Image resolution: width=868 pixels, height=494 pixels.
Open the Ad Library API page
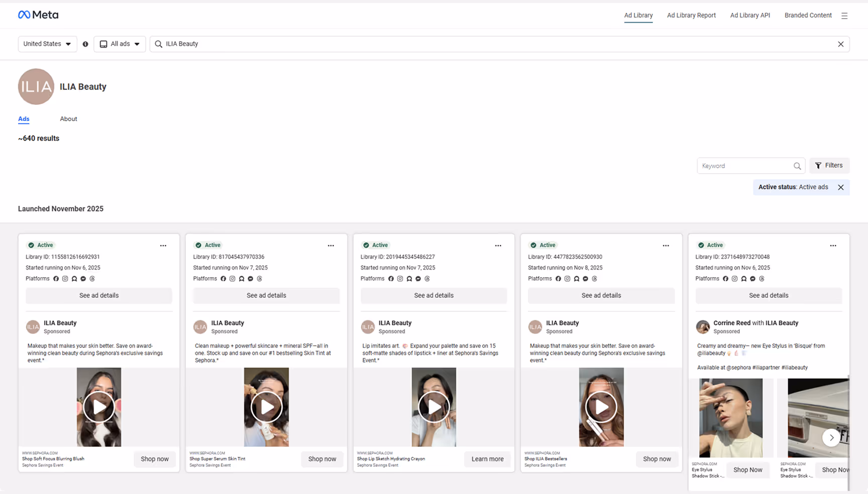(x=750, y=16)
